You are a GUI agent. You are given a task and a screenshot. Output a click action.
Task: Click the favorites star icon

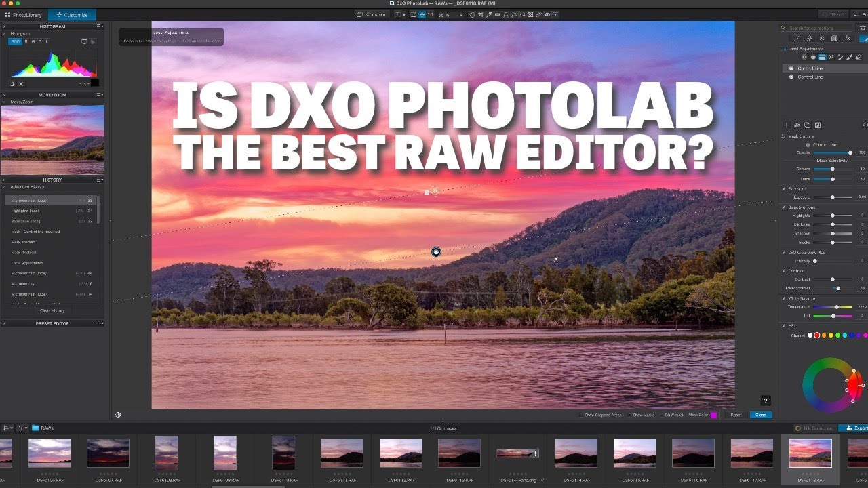click(x=863, y=28)
